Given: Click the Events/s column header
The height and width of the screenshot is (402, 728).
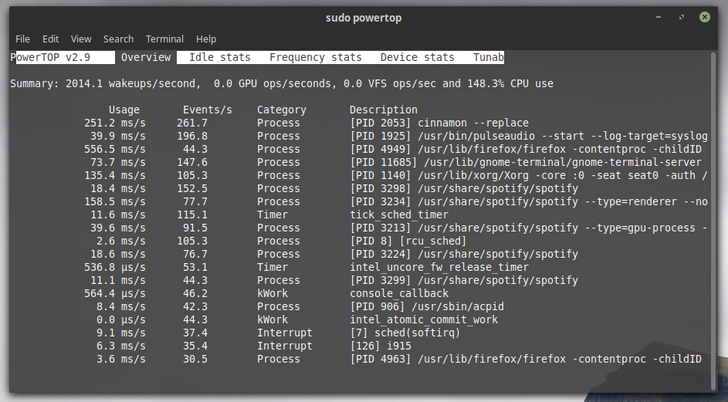Looking at the screenshot, I should 207,110.
